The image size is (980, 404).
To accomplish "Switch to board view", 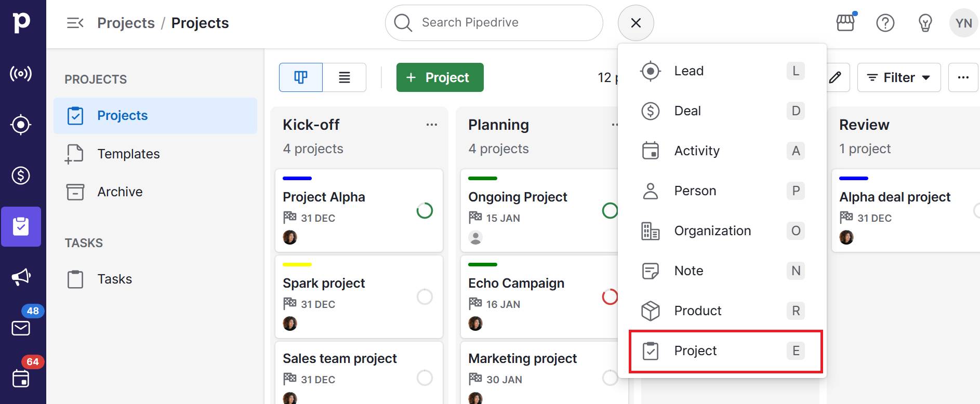I will tap(301, 77).
